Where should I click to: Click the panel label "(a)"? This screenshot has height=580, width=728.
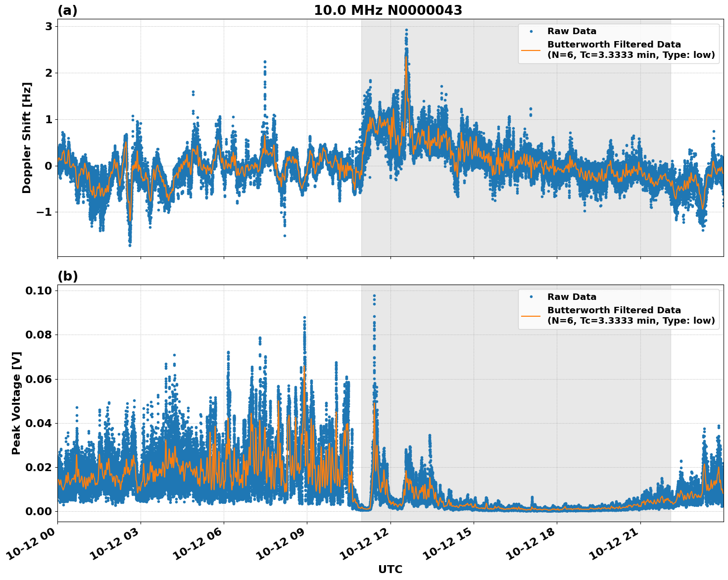pyautogui.click(x=67, y=10)
